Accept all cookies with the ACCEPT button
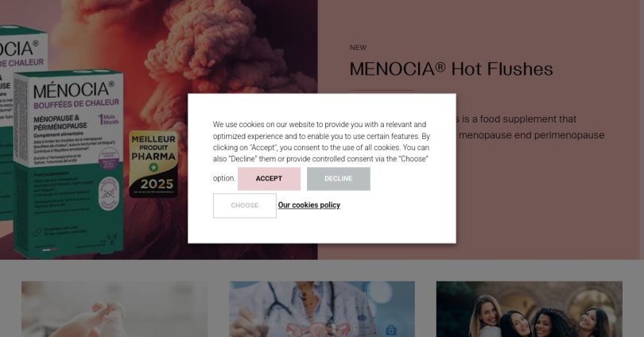Screen dimensions: 644x337 [269, 179]
